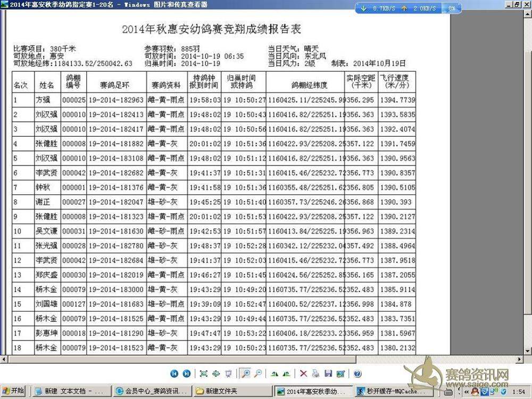This screenshot has width=532, height=399.
Task: Click name 张光强 in row 11
Action: coord(46,246)
